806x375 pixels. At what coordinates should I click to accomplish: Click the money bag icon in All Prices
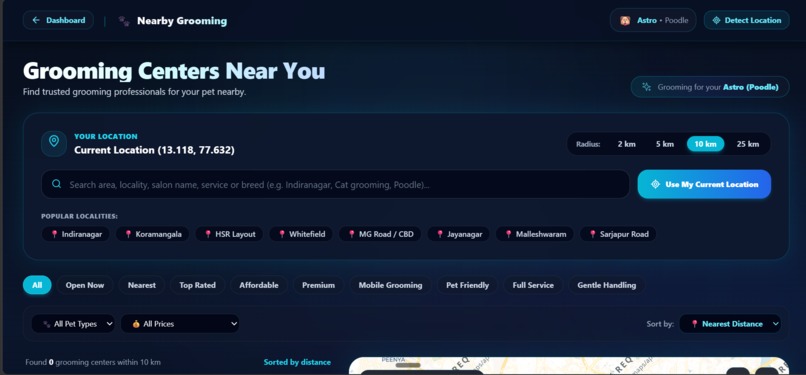click(x=136, y=324)
